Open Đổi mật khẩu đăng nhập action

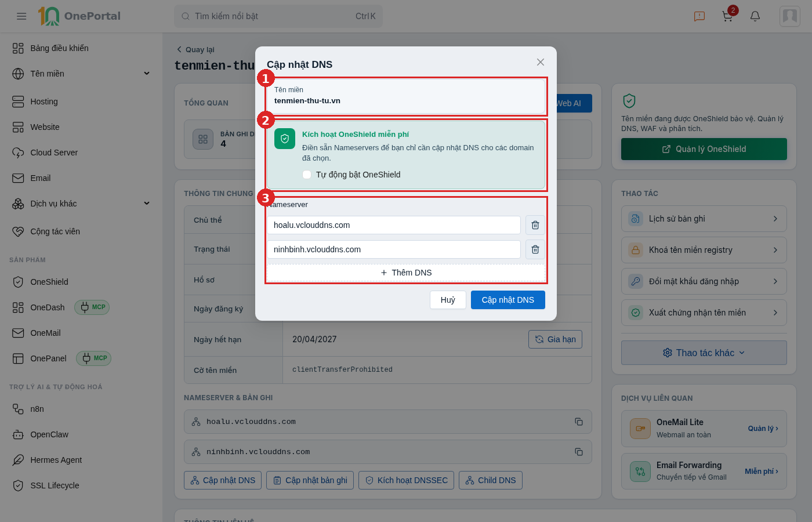click(704, 281)
